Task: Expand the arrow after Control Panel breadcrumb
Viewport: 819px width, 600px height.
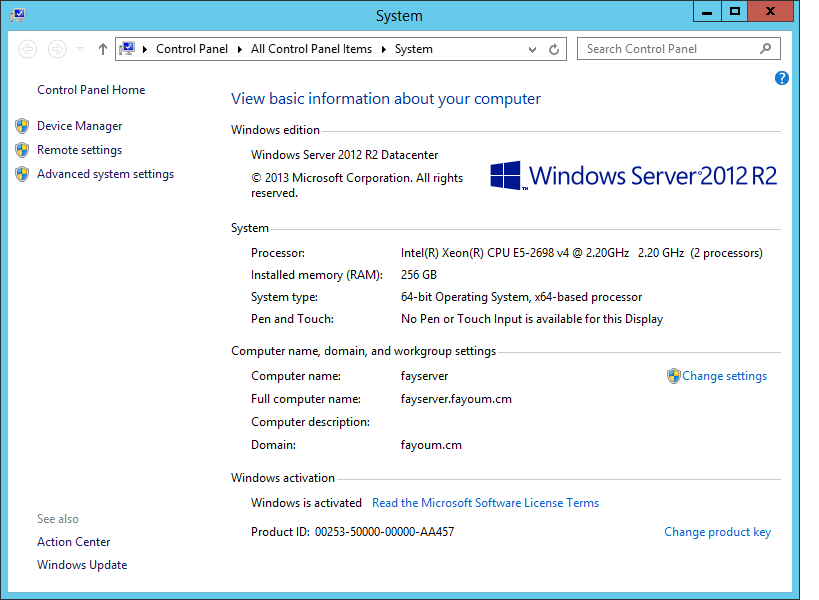Action: (240, 49)
